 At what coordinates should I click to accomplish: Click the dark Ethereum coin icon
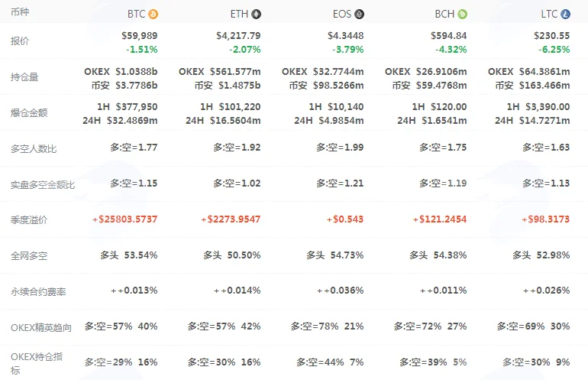tap(256, 15)
